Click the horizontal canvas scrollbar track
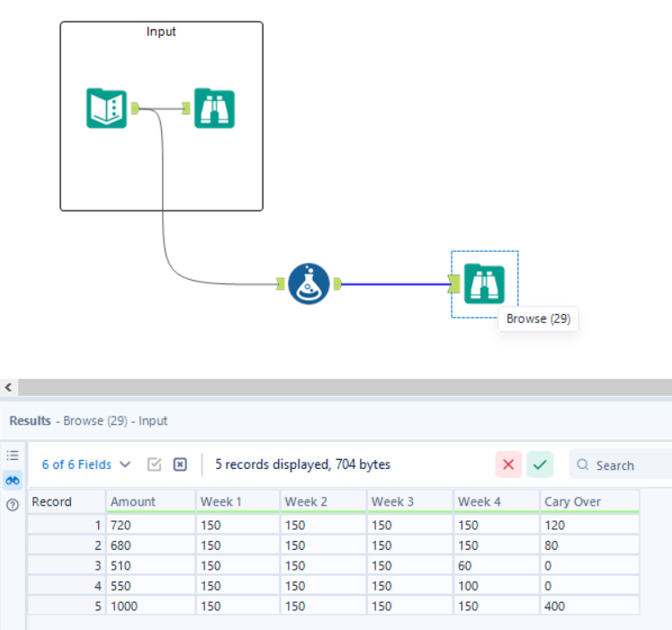The image size is (672, 630). click(345, 387)
